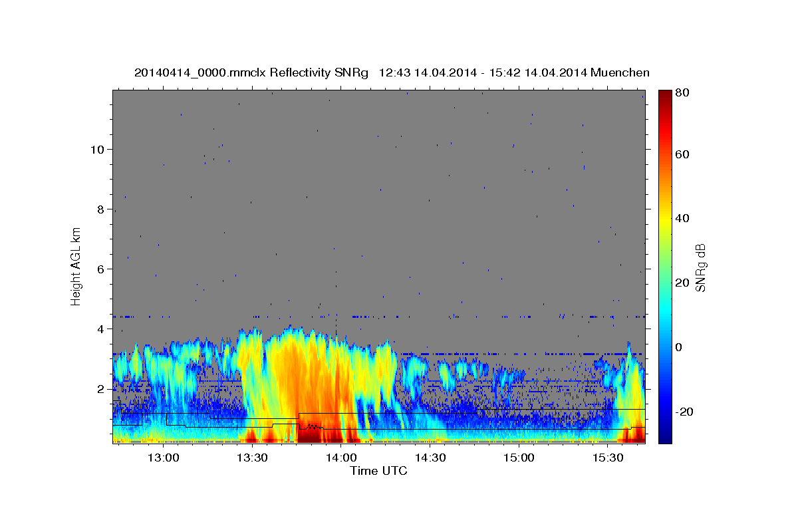This screenshot has width=798, height=532.
Task: Click the colorbar value 80
Action: pos(681,92)
